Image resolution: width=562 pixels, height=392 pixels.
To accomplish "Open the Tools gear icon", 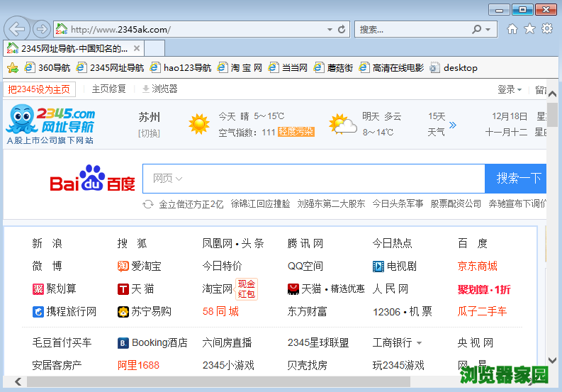I will point(547,29).
